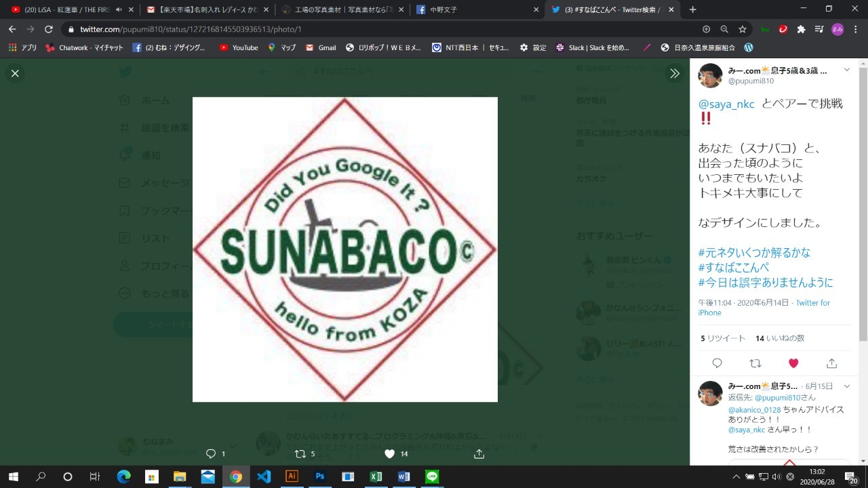Screen dimensions: 868x488
Task: Open the Chrome media control icon
Action: 819,29
